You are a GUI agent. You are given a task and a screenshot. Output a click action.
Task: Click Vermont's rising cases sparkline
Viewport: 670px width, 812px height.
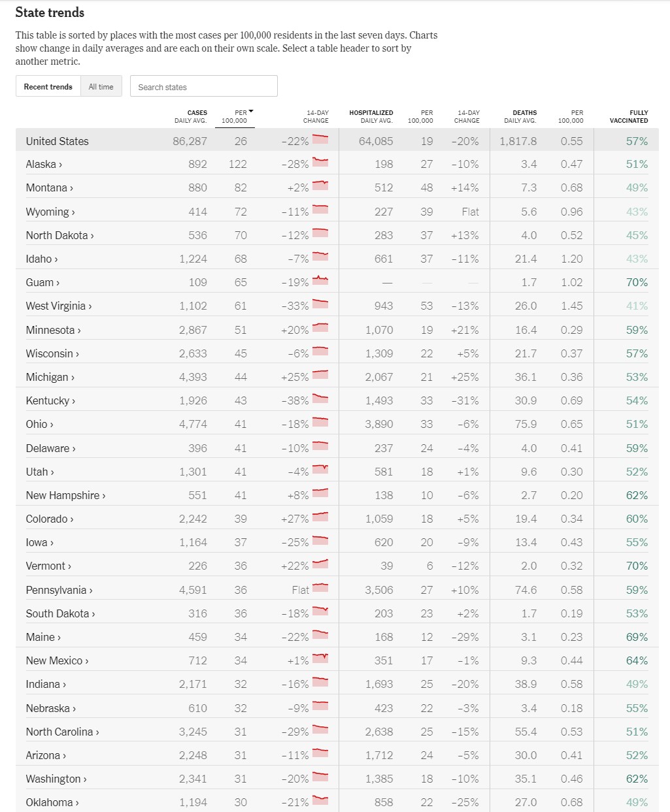click(x=320, y=564)
